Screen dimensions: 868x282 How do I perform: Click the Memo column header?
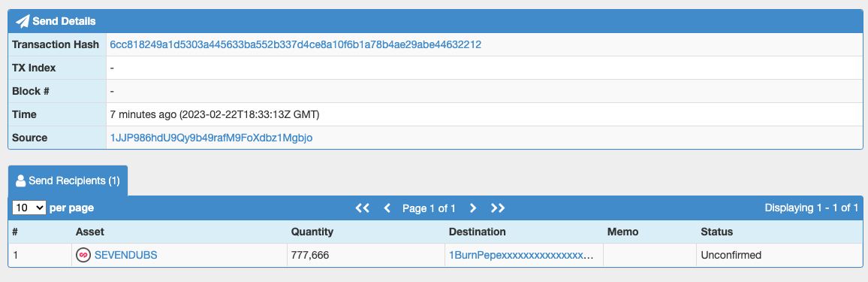(x=622, y=232)
